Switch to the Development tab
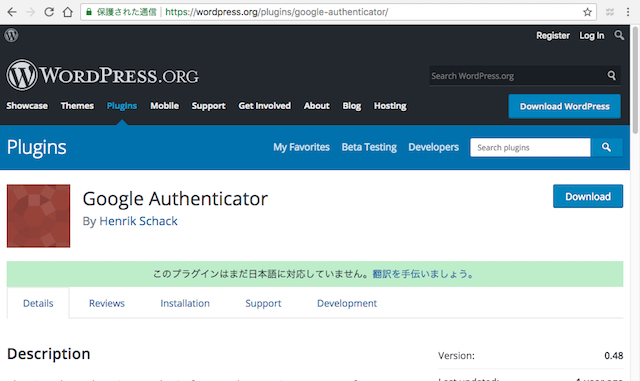Viewport: 640px width, 381px height. 347,303
